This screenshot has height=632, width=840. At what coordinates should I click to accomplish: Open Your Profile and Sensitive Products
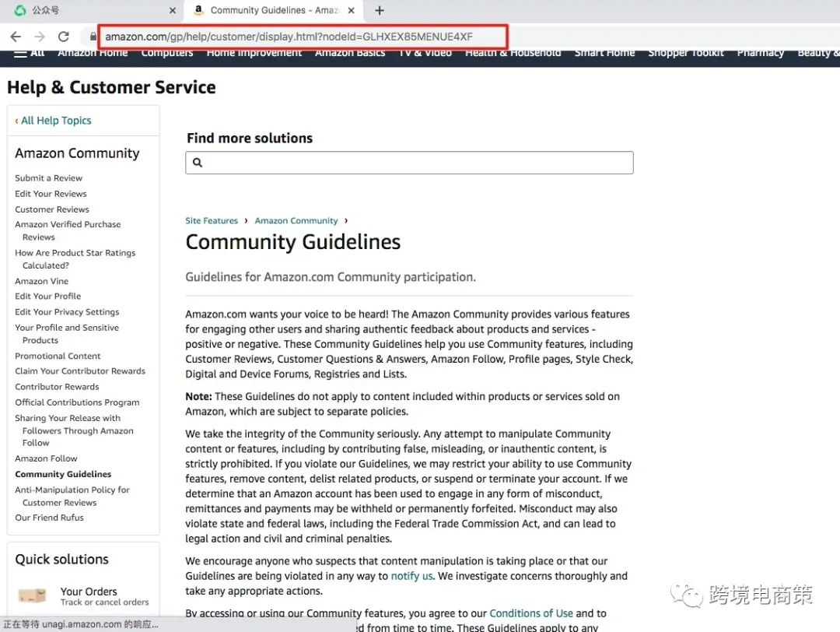pyautogui.click(x=67, y=333)
